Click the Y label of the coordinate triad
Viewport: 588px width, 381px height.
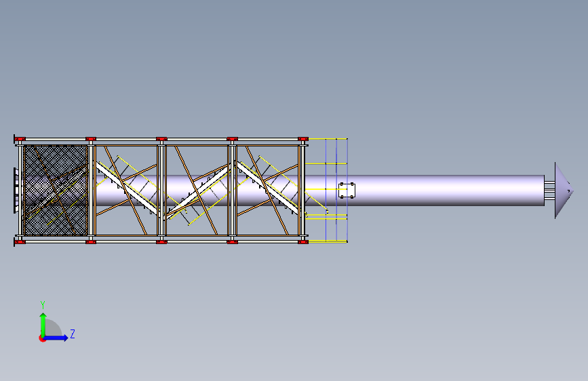click(x=43, y=305)
